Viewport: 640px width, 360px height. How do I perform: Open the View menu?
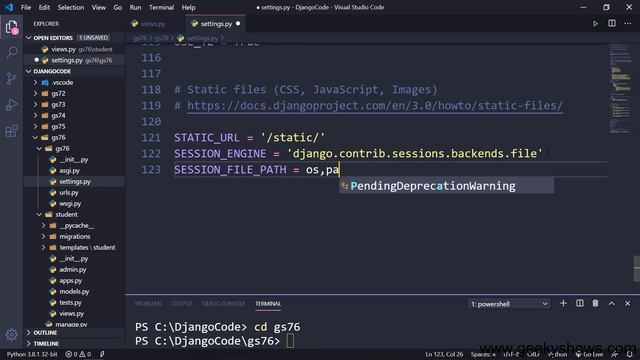[98, 7]
